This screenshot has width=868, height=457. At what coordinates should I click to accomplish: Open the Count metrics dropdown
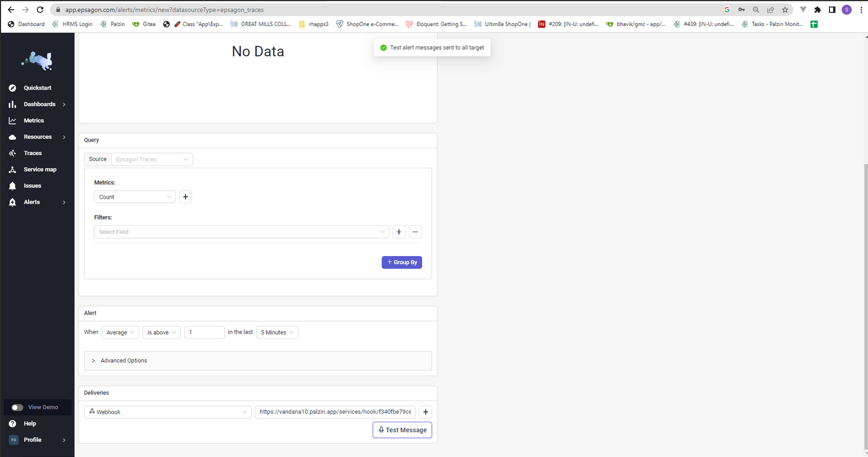134,197
